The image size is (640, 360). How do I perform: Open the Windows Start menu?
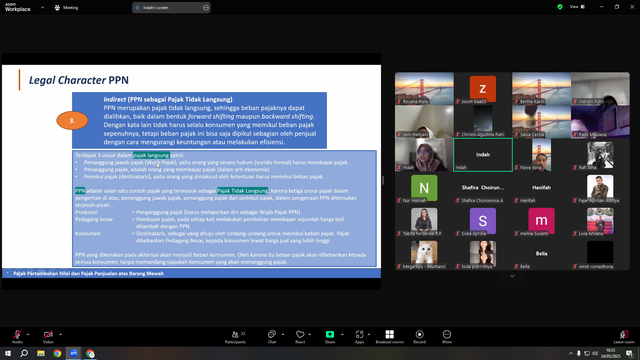8,353
